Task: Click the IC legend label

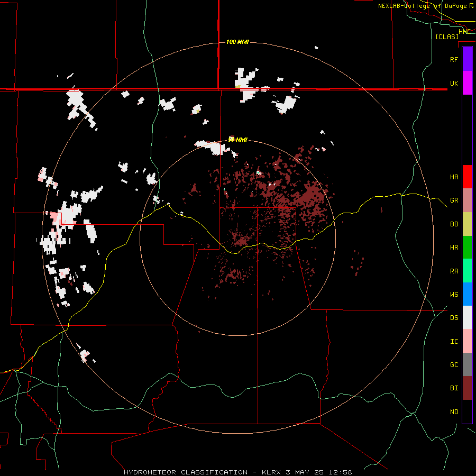Action: coord(454,342)
